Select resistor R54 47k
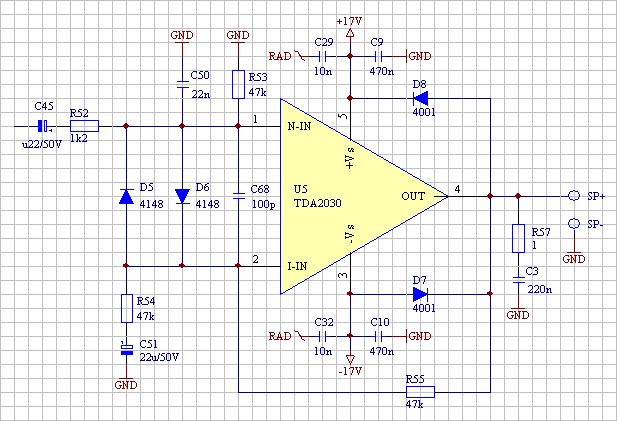617x421 pixels. [126, 306]
